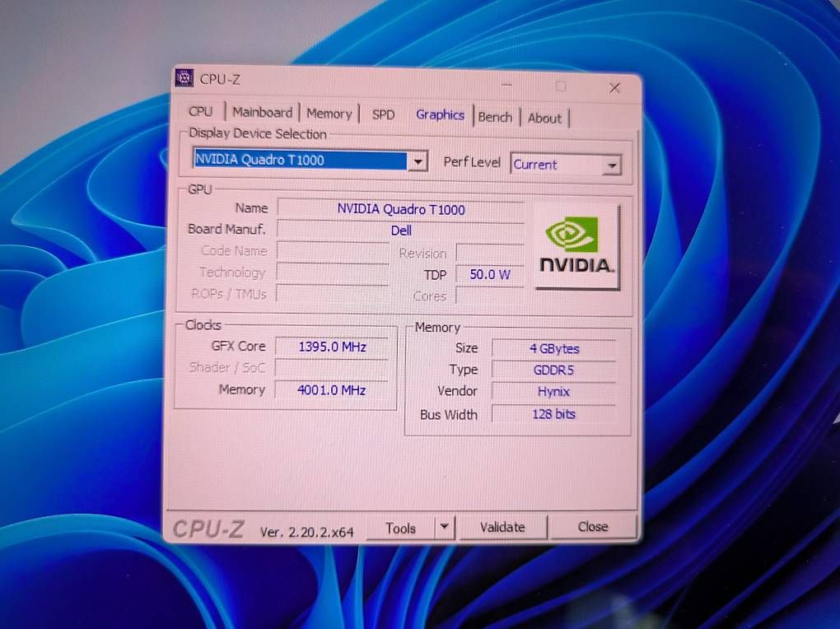Click the empty Cores field
The height and width of the screenshot is (629, 840).
point(490,296)
